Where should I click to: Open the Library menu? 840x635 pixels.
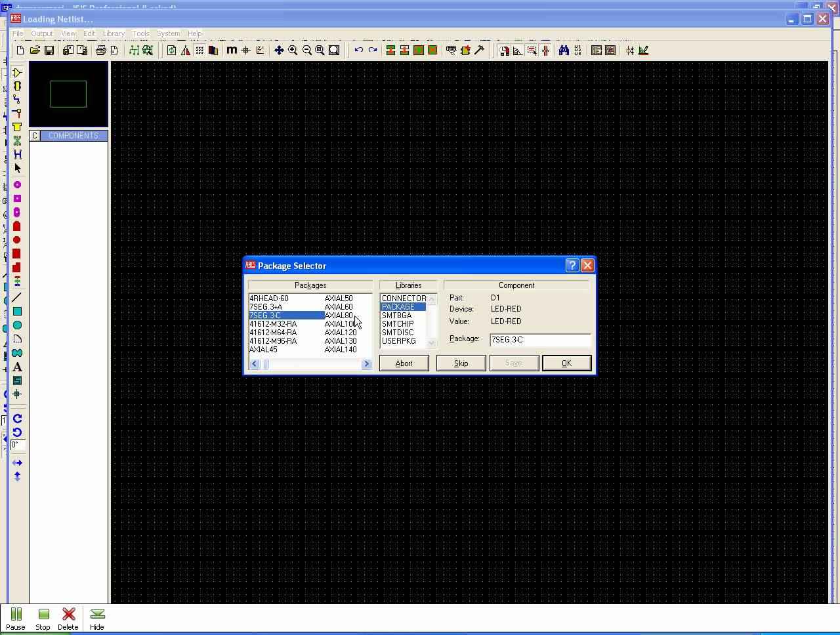click(114, 33)
